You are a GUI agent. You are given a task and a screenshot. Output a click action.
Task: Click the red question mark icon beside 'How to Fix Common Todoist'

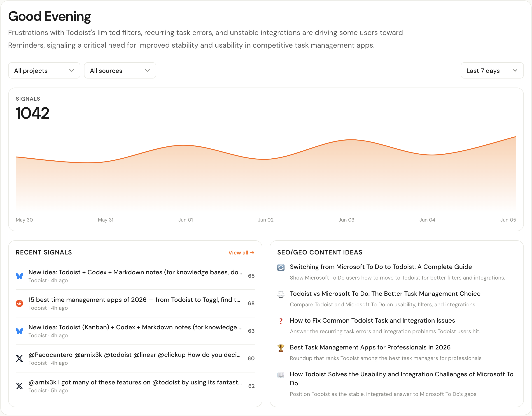281,321
